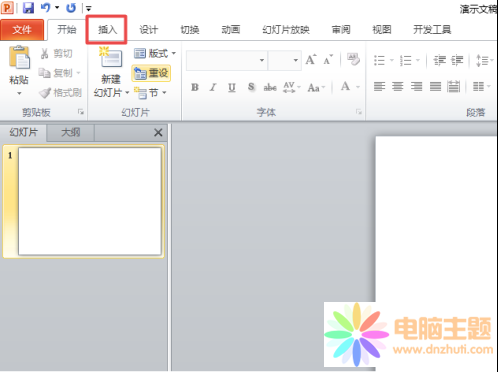Click the Font Color A button
498x372 pixels.
pyautogui.click(x=346, y=87)
